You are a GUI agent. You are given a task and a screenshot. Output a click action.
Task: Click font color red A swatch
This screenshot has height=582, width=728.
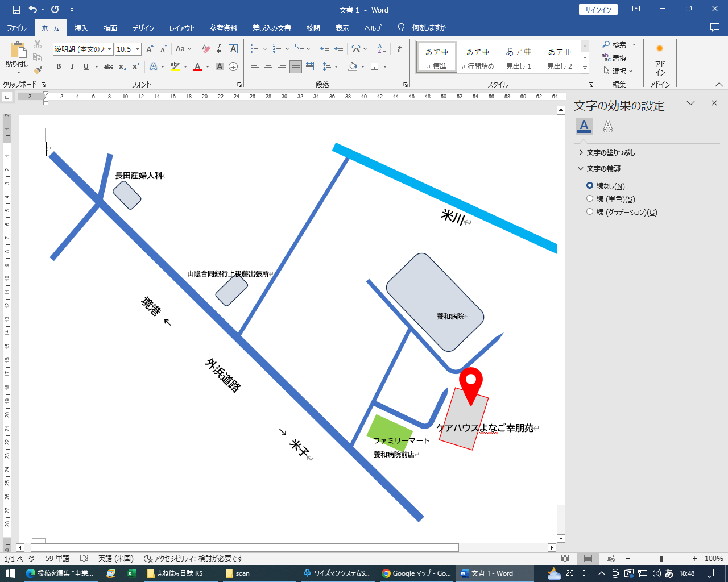[197, 66]
